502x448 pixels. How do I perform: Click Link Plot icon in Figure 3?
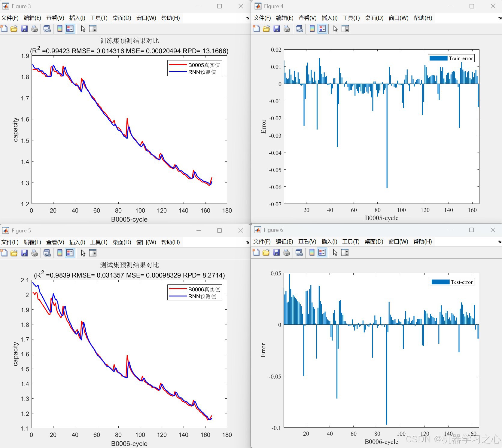click(47, 29)
